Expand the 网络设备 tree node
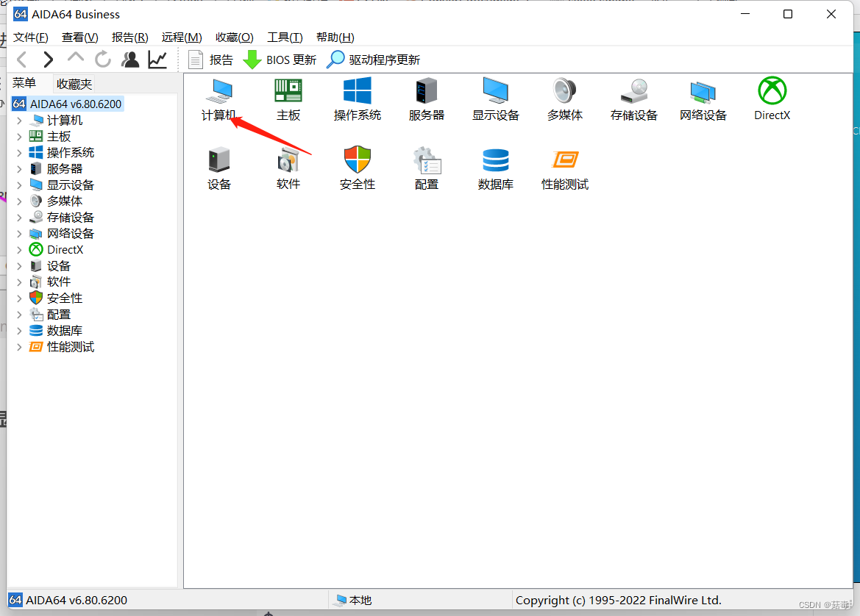The image size is (860, 616). click(x=19, y=234)
